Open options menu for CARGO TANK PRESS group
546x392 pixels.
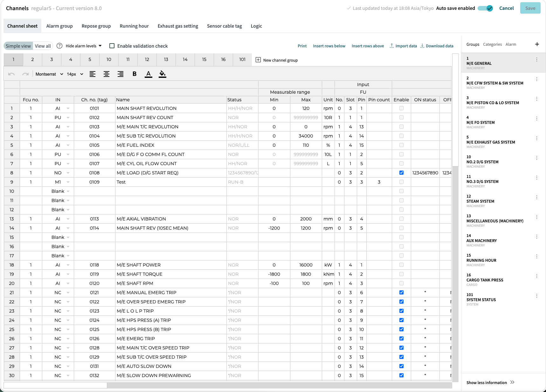537,276
